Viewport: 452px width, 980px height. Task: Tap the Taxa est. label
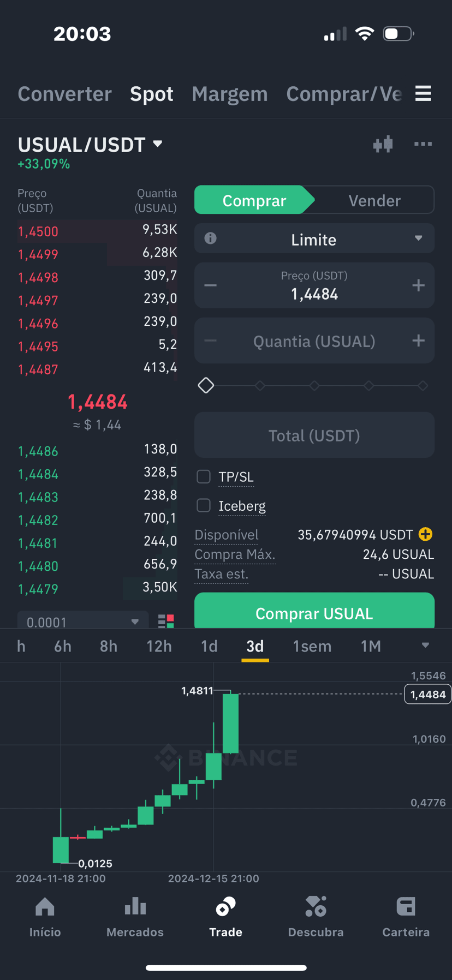(222, 574)
